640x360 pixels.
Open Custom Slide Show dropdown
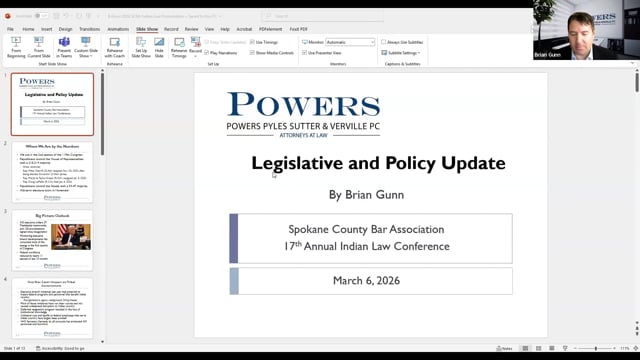point(86,47)
